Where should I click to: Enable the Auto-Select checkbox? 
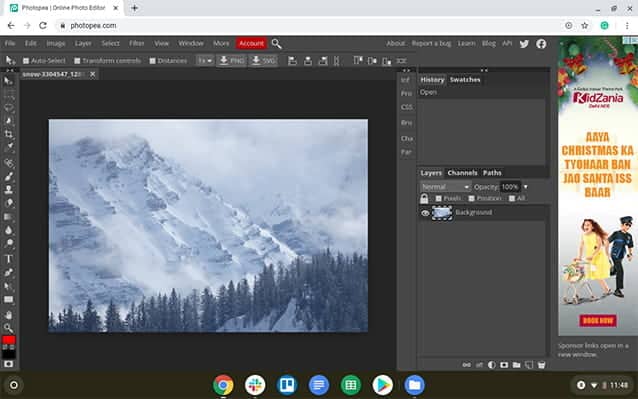point(26,61)
